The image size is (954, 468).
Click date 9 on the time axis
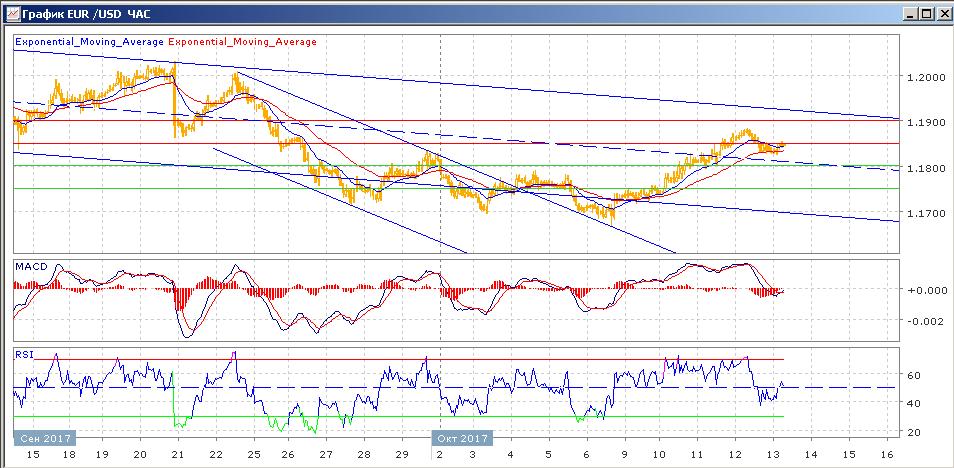point(624,455)
